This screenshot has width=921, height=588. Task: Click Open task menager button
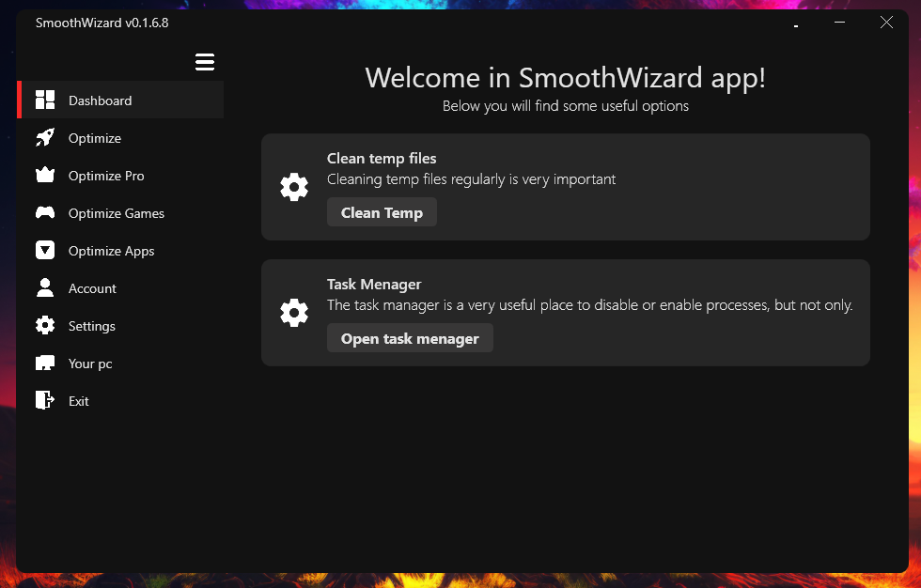point(410,337)
